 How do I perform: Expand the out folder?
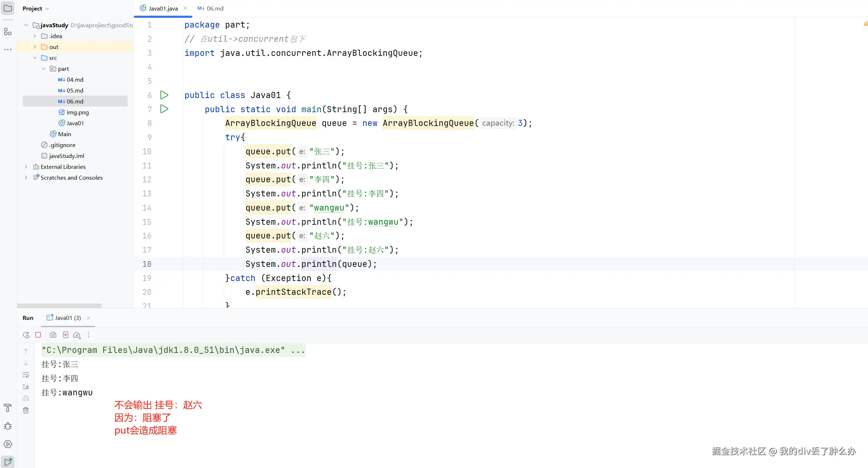pyautogui.click(x=35, y=47)
